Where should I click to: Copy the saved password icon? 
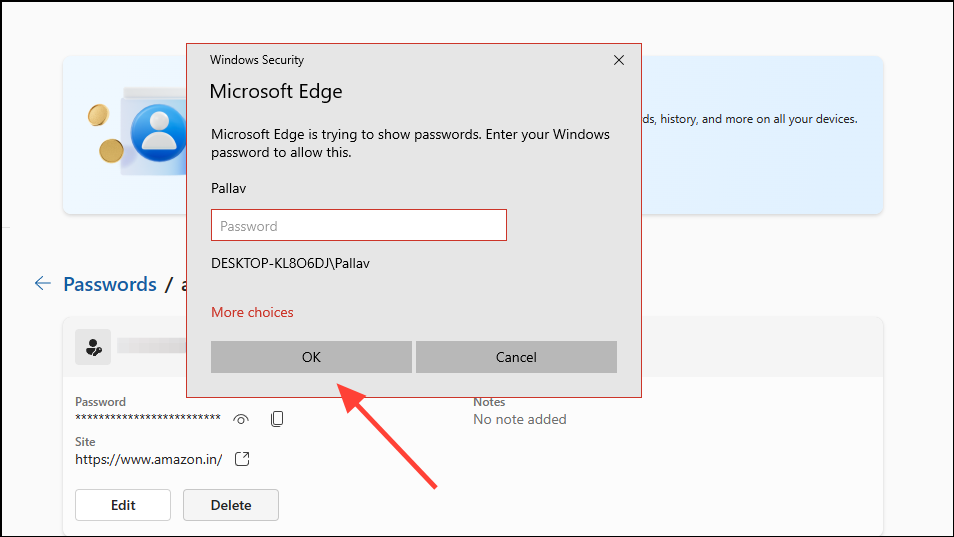(x=277, y=419)
